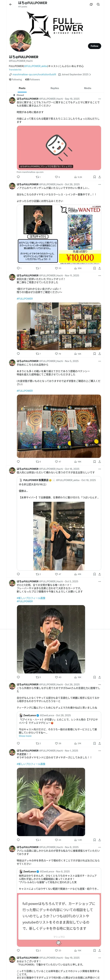Switch to the Replies tab
110x980 pixels.
click(55, 88)
